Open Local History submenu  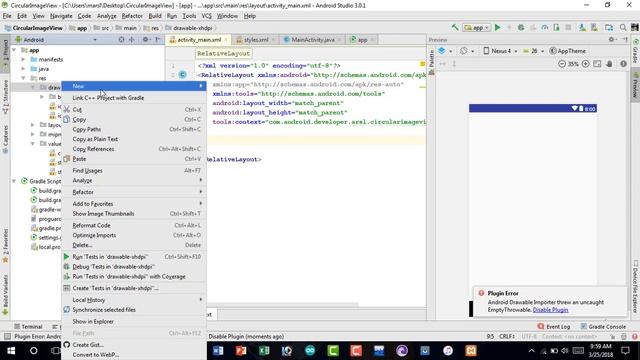133,300
